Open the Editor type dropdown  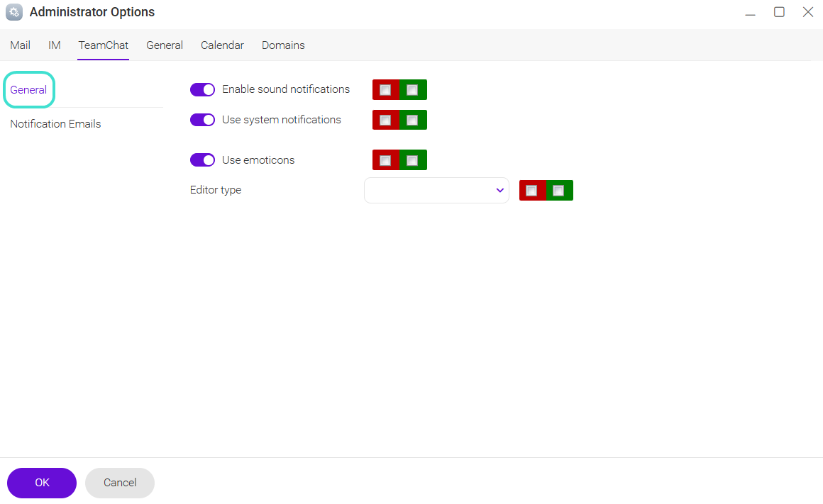(436, 191)
